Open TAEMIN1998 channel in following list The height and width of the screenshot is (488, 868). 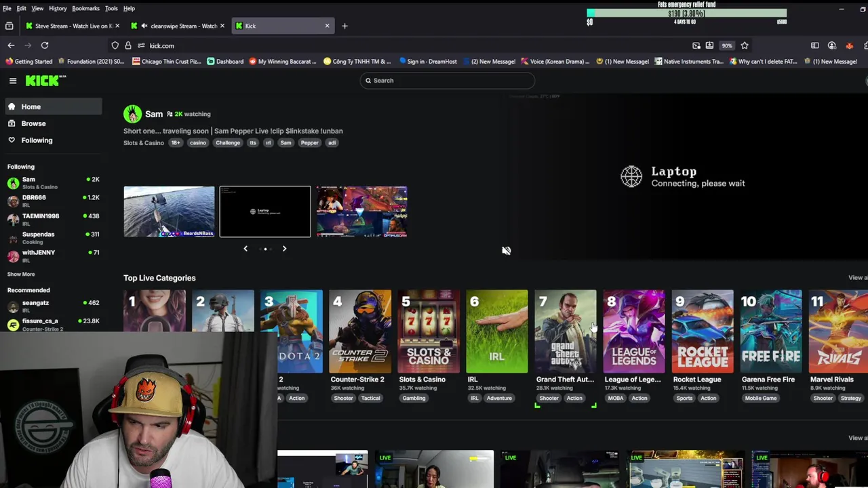(x=53, y=219)
